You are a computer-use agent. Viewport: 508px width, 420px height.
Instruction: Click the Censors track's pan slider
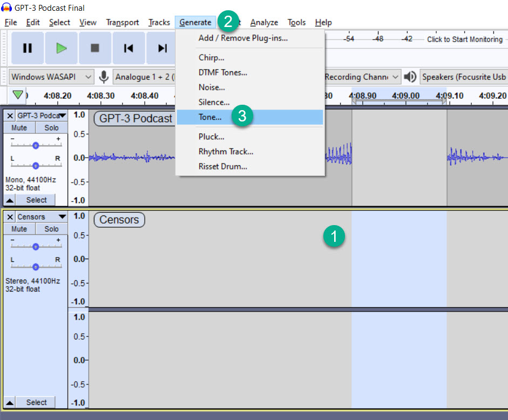pos(36,267)
